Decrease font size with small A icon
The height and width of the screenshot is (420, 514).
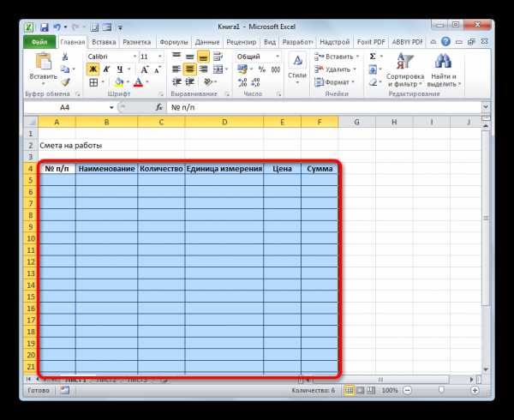point(158,69)
